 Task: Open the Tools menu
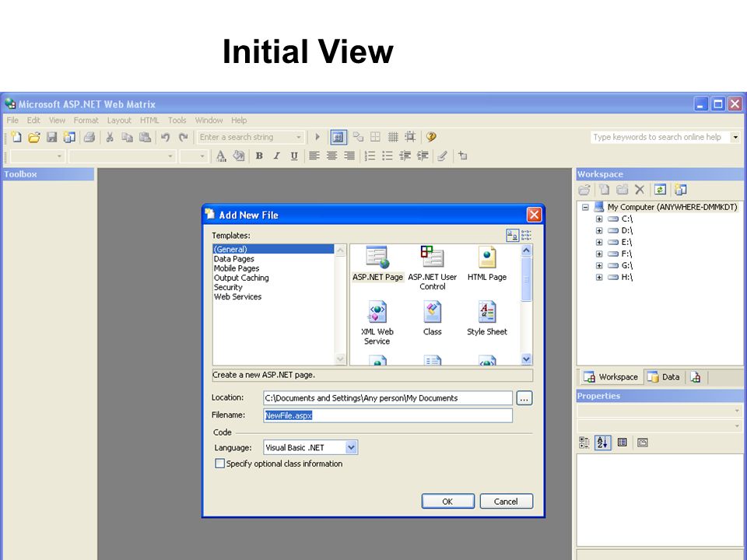pos(177,121)
